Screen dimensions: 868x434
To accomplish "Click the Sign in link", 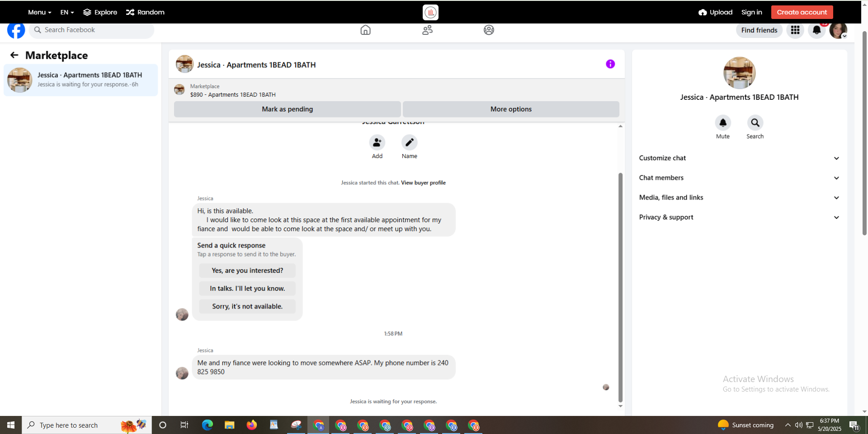I will (x=751, y=12).
